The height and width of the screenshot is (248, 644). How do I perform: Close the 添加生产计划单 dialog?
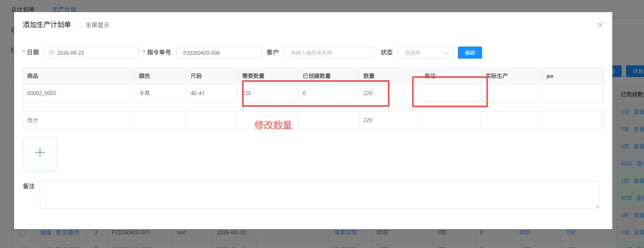coord(600,25)
